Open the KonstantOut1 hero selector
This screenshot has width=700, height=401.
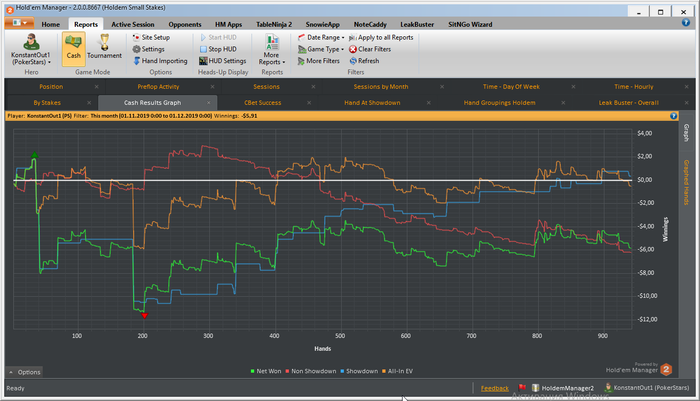[x=31, y=49]
